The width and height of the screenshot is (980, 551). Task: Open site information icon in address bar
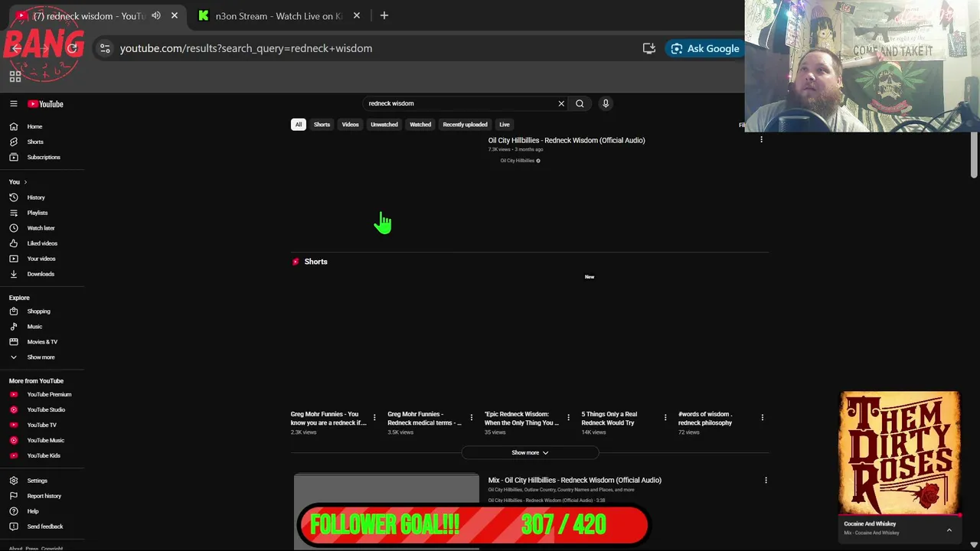(105, 48)
